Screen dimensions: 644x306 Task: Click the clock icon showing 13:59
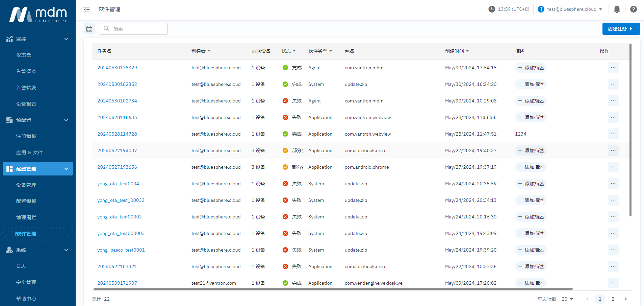point(492,9)
